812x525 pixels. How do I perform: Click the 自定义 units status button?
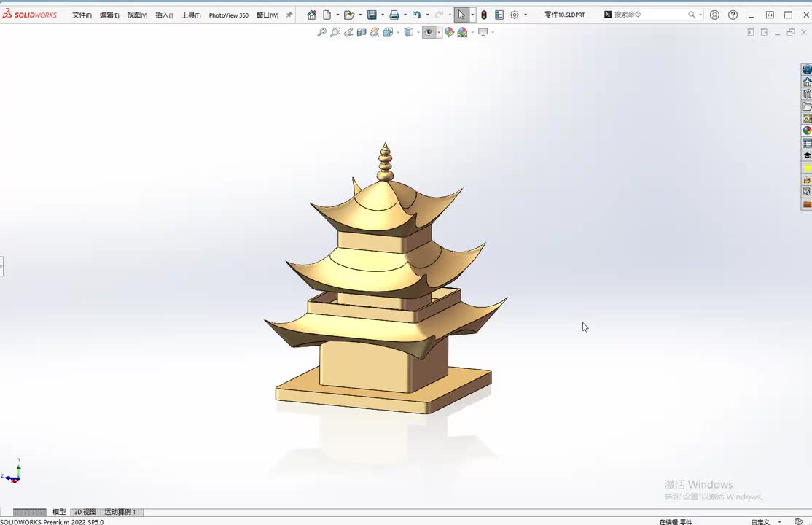(760, 521)
